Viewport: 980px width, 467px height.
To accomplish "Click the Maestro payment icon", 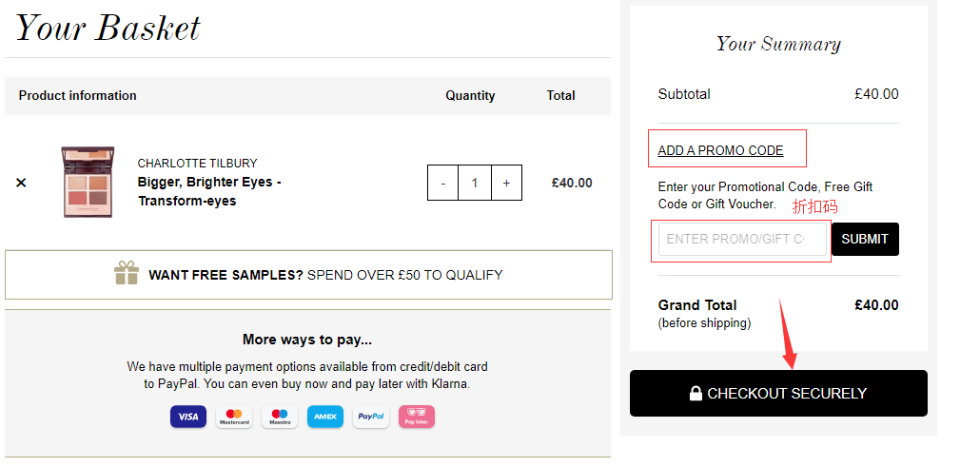I will 280,417.
